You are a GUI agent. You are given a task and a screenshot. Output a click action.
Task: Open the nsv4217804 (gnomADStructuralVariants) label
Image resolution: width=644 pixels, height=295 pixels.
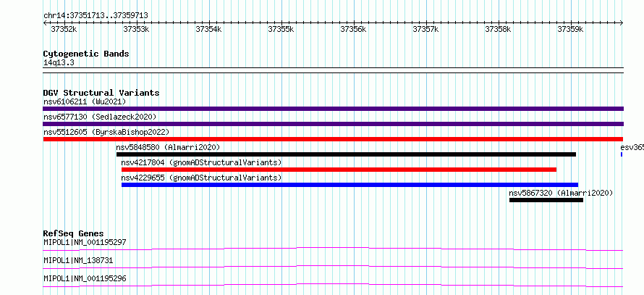coord(201,162)
